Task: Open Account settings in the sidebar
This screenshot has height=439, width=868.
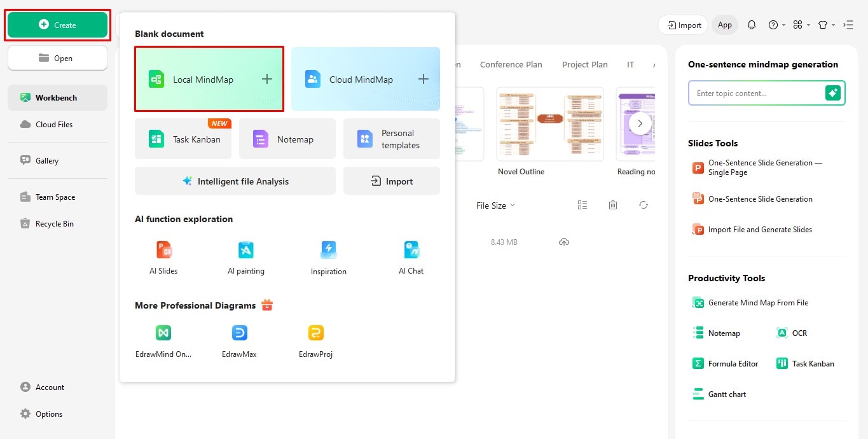Action: [42, 387]
